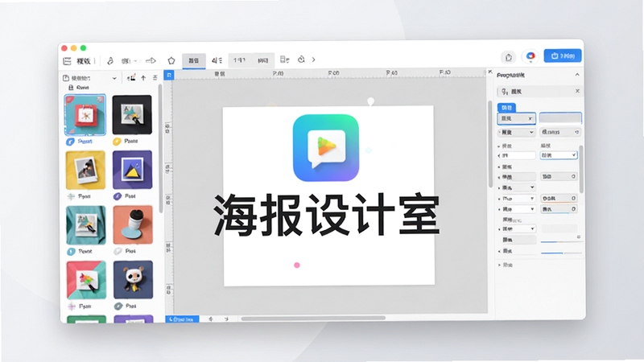The width and height of the screenshot is (644, 362).
Task: Click the blue export button at top right
Action: 563,56
